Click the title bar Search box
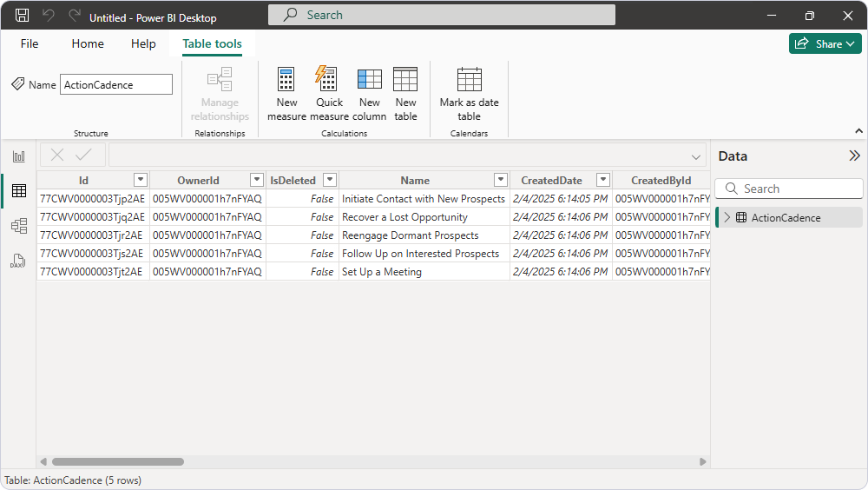Image resolution: width=868 pixels, height=490 pixels. point(442,15)
